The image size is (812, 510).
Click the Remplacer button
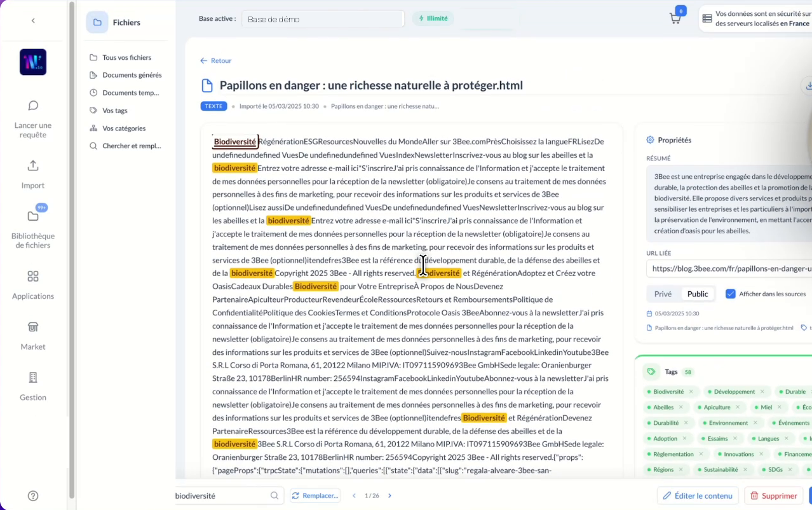[x=315, y=496]
